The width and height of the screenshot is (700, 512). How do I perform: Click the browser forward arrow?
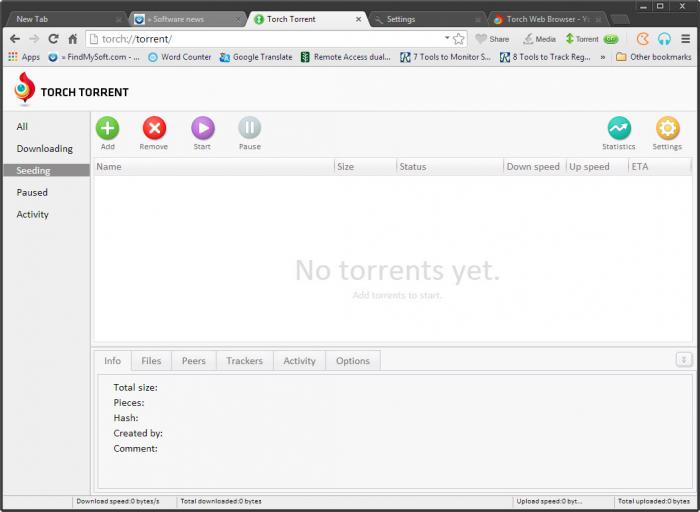click(34, 39)
